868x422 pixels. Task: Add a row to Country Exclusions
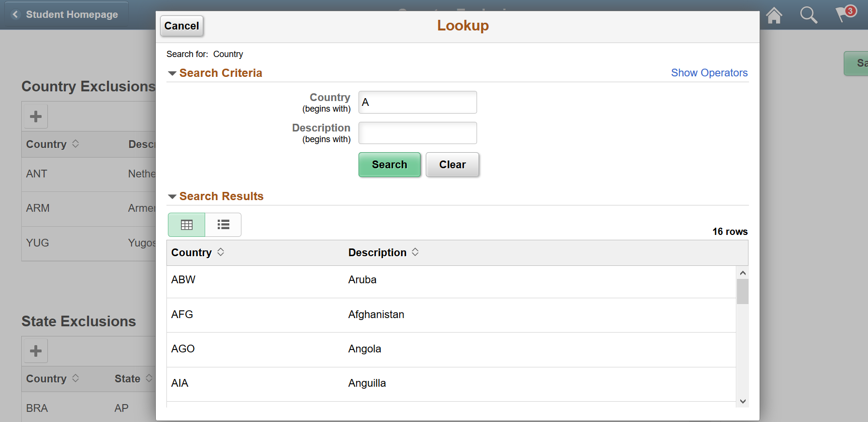(x=36, y=116)
